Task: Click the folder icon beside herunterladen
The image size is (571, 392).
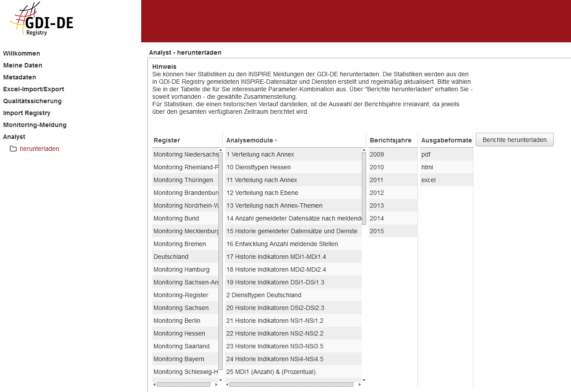Action: [13, 149]
